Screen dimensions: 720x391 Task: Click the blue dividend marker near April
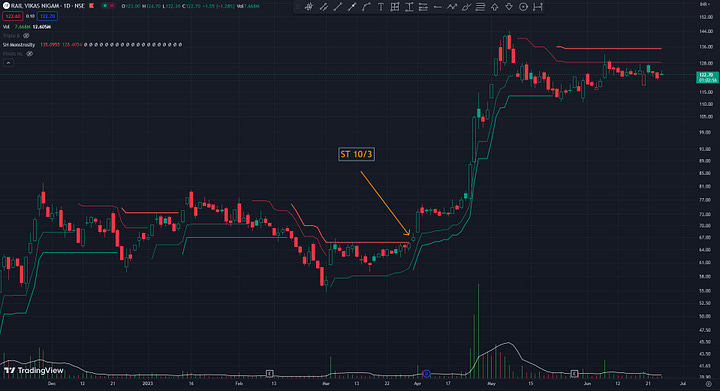[426, 374]
